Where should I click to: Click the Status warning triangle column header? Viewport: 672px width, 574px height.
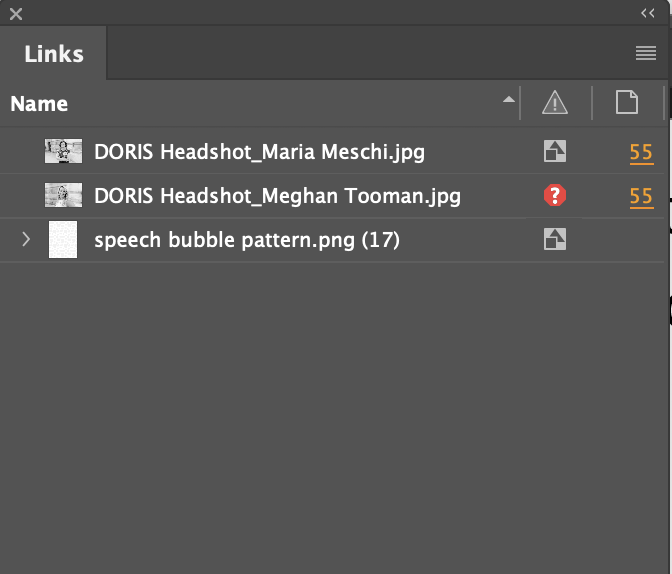click(x=555, y=103)
